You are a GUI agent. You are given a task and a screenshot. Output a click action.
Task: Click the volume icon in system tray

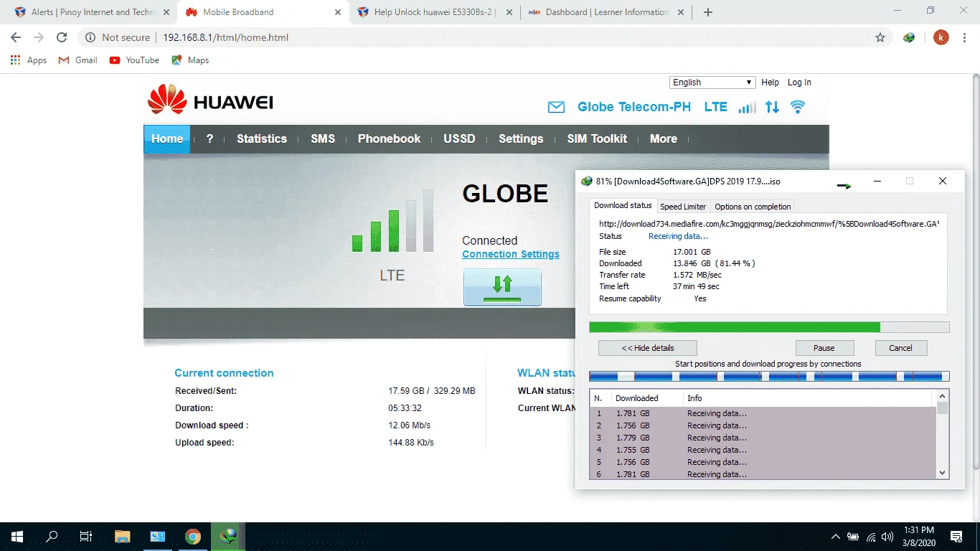coord(888,537)
